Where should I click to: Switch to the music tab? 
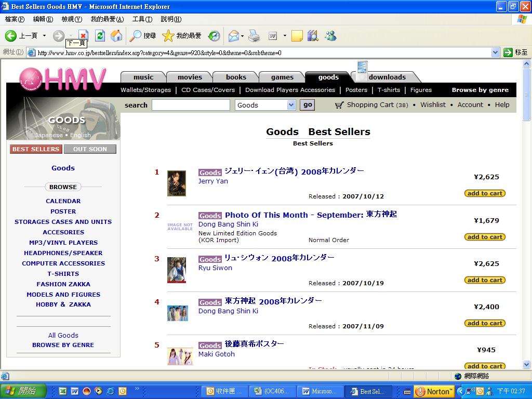[x=143, y=77]
